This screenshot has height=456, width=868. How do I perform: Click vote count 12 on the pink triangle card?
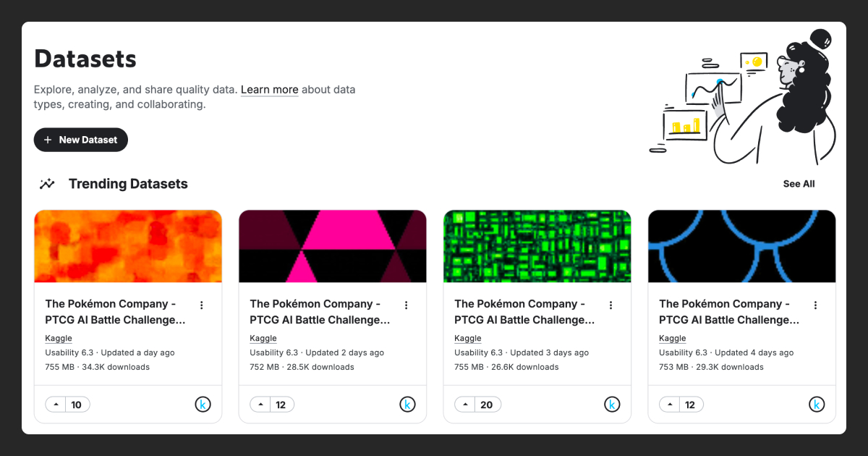click(x=281, y=405)
